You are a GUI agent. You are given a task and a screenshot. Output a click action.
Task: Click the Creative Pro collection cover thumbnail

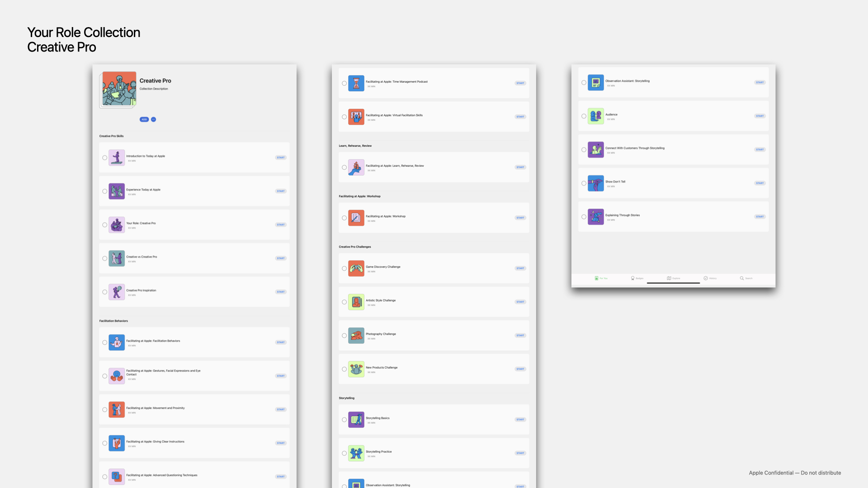pos(118,89)
